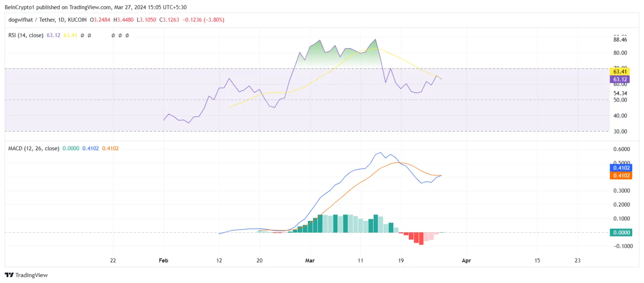Click the orange signal 0.4102 value label

[x=621, y=176]
